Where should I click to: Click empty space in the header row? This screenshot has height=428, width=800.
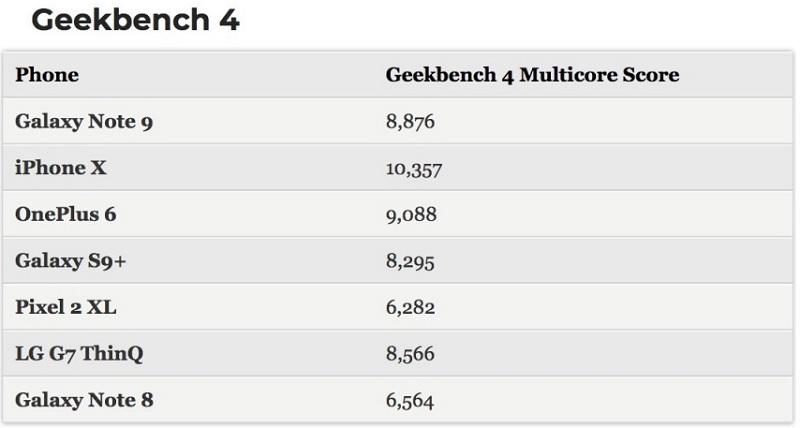(740, 75)
